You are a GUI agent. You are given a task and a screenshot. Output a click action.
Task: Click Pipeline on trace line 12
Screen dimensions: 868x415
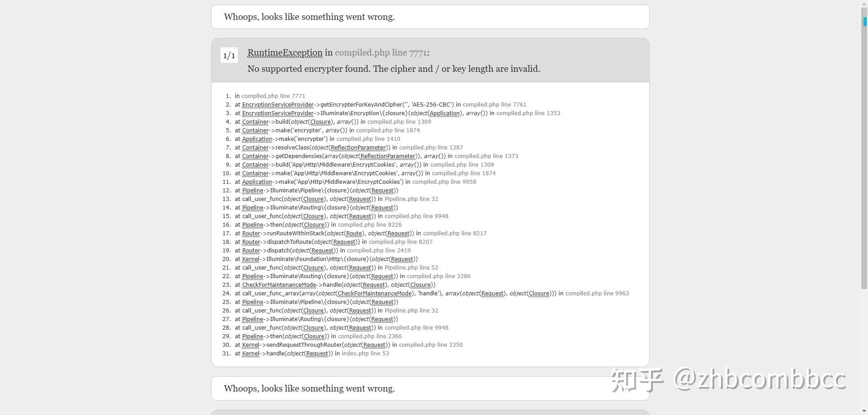coord(252,191)
